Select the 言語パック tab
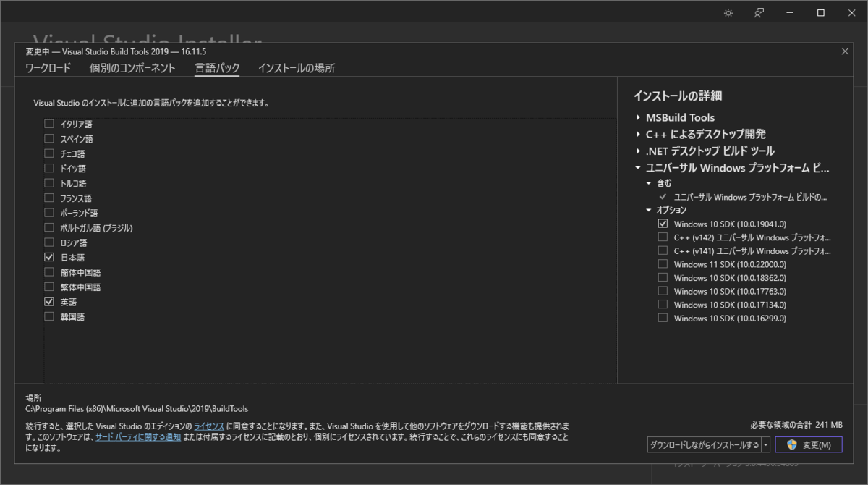 217,68
